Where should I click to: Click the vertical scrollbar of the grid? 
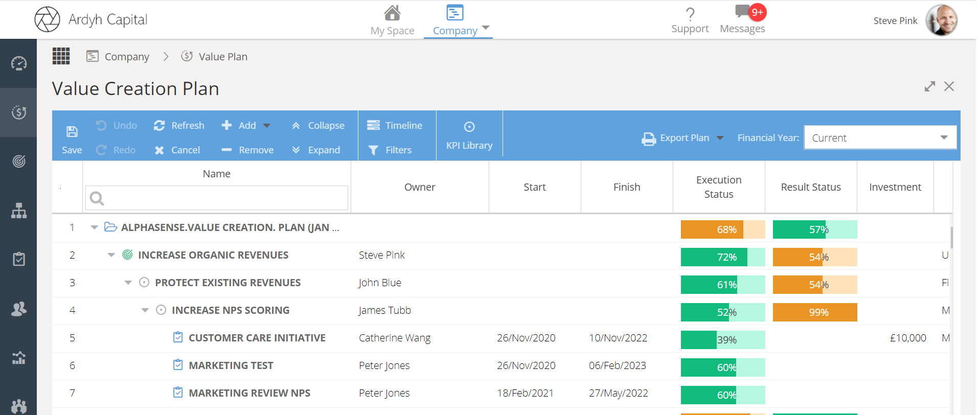point(952,238)
